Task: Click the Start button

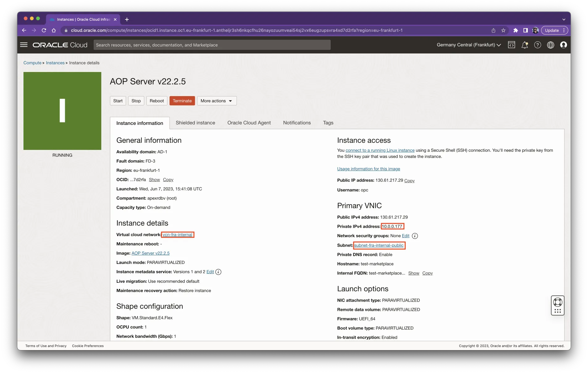Action: coord(118,101)
